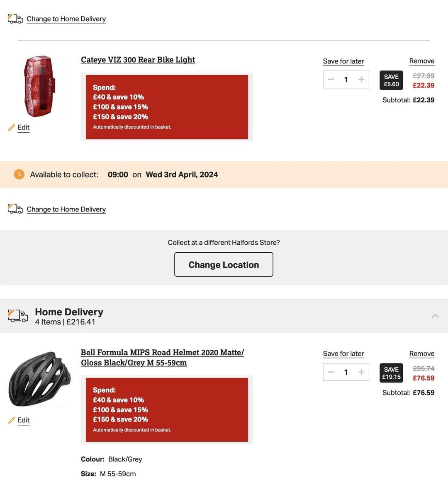Decrease Cateye light quantity with minus
This screenshot has width=448, height=497.
(x=331, y=79)
